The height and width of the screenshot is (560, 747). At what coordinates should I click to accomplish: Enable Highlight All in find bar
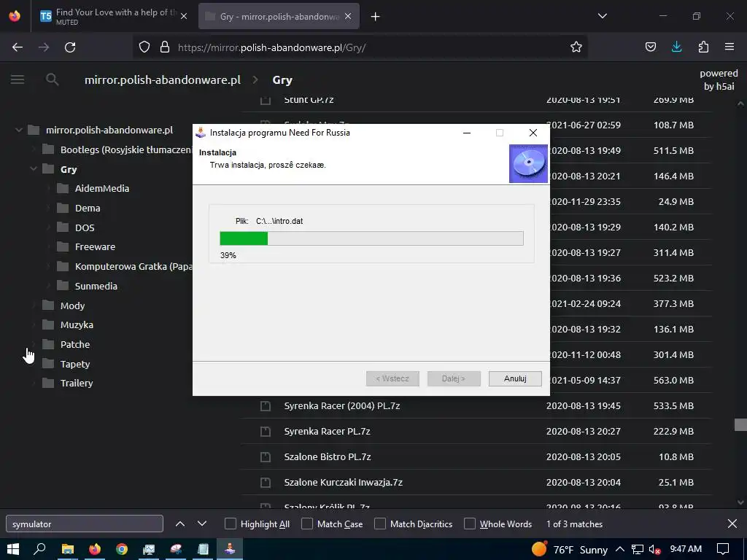coord(230,524)
